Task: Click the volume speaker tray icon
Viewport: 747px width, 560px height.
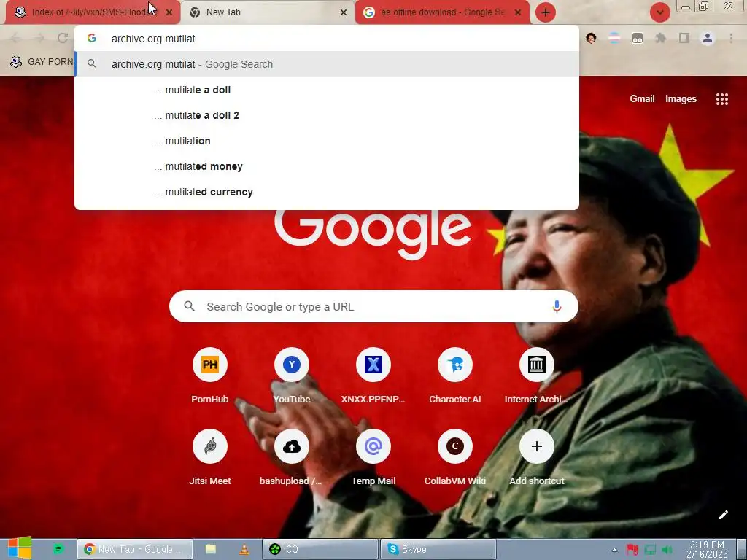Action: click(667, 550)
